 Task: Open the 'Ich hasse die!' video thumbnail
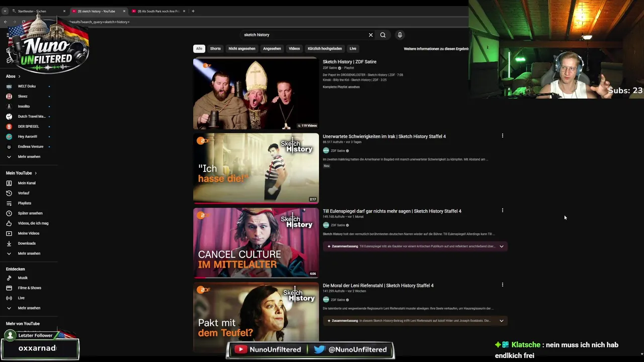click(x=256, y=168)
